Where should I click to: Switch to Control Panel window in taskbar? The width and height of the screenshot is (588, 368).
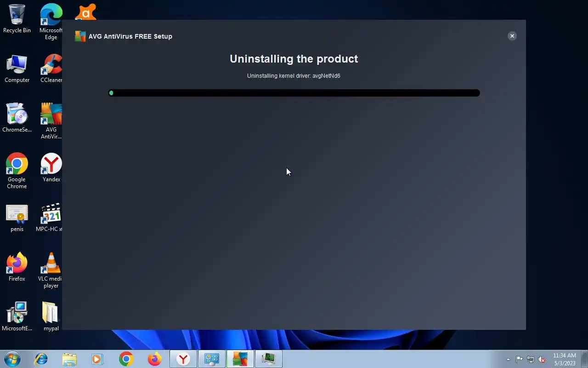212,359
